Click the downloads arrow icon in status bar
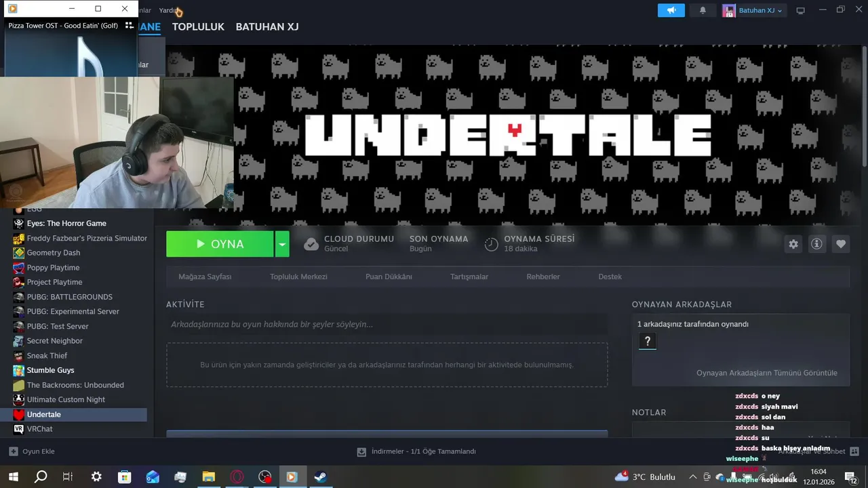Image resolution: width=868 pixels, height=488 pixels. [x=362, y=451]
